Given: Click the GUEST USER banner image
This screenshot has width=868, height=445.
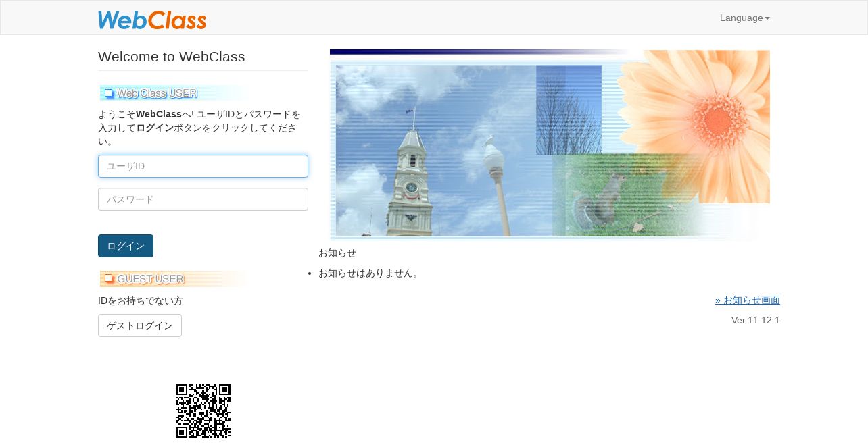Looking at the screenshot, I should (174, 279).
